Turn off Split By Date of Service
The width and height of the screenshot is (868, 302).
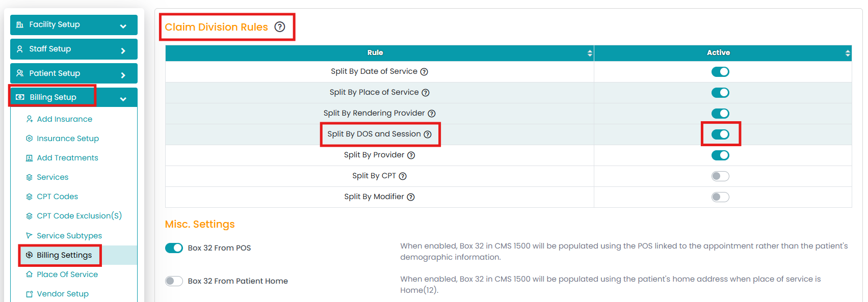720,72
